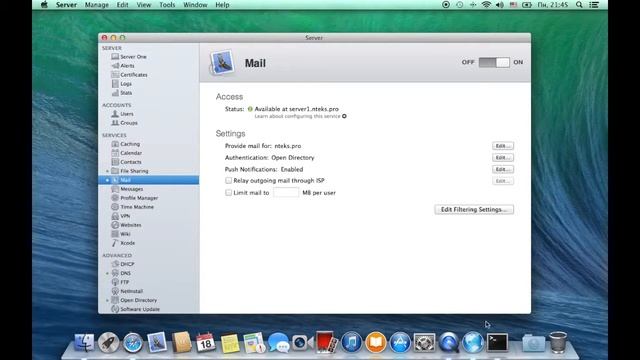Open Learn about configuring this service link
This screenshot has width=640, height=360.
tap(300, 116)
